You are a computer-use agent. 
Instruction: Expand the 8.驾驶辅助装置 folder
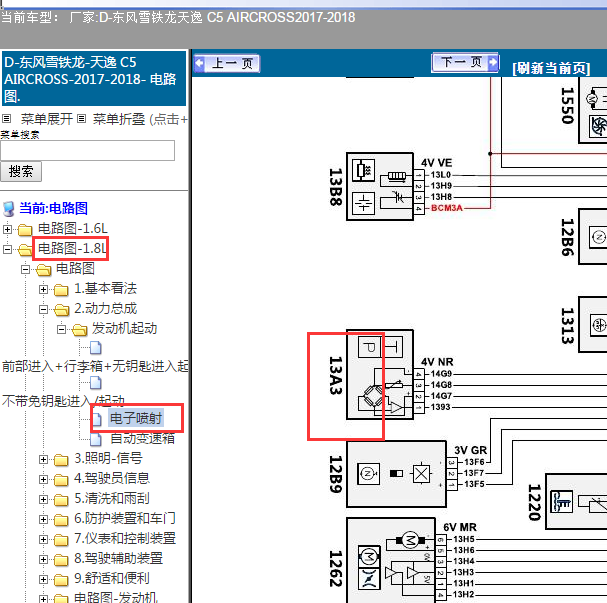click(43, 559)
